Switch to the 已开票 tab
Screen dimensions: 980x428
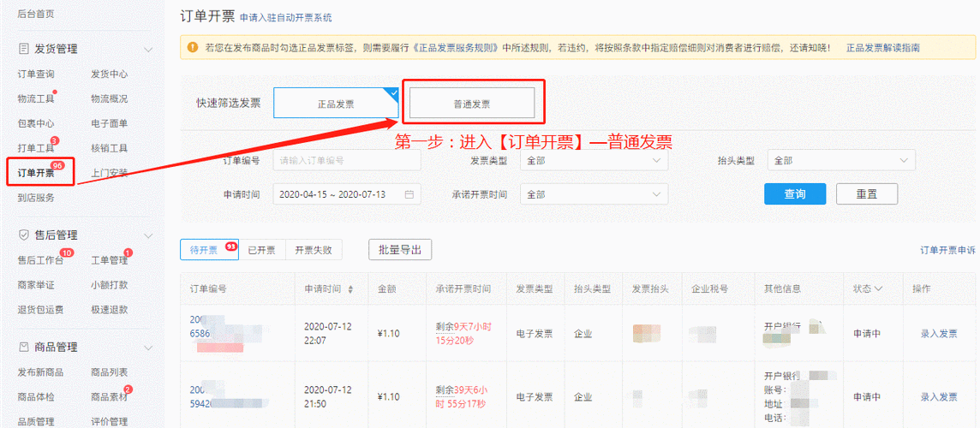click(262, 250)
